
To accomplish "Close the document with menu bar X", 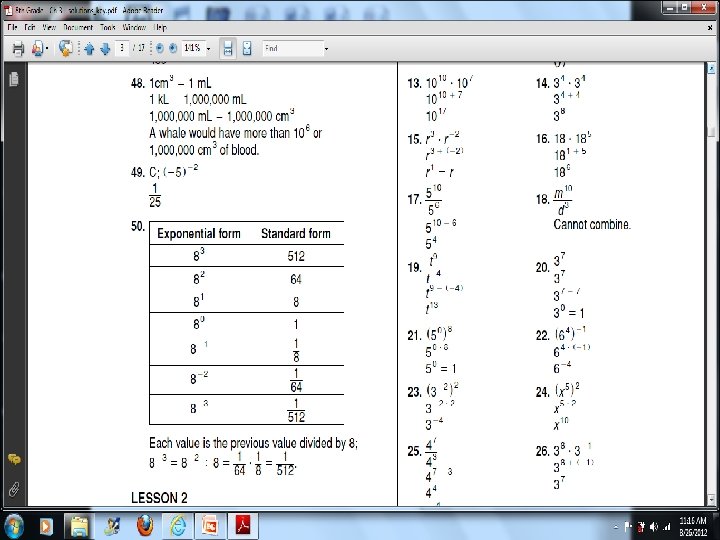I will pyautogui.click(x=710, y=28).
